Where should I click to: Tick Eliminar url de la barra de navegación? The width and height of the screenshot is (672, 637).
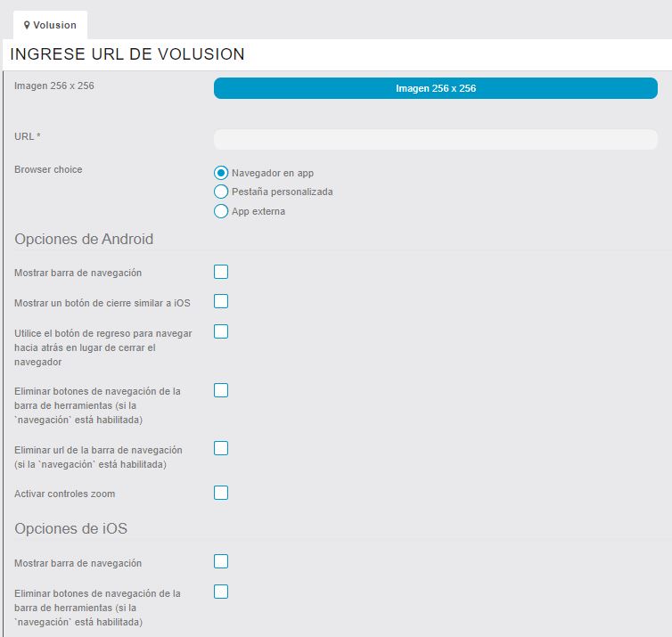pyautogui.click(x=221, y=448)
